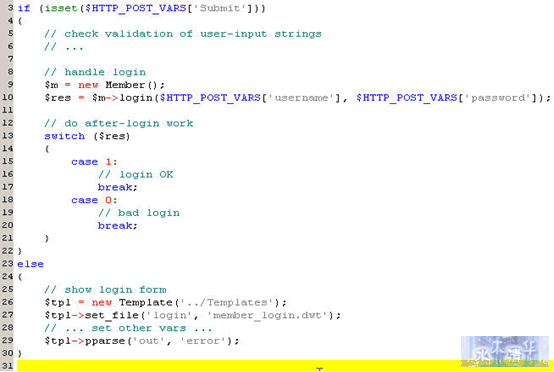Click the '$m->login' call on line 10
554x372 pixels.
tap(122, 98)
